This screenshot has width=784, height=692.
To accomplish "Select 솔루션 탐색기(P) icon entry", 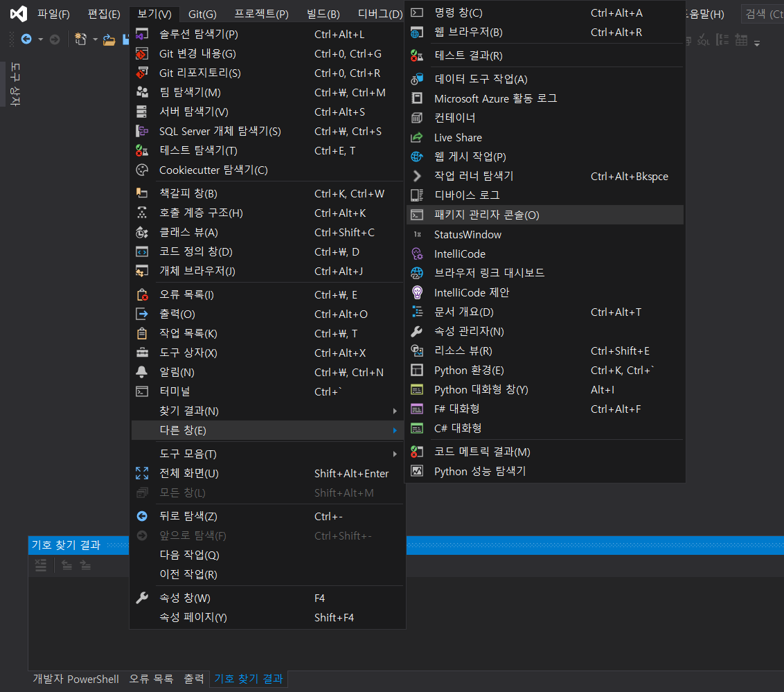I will [x=142, y=35].
